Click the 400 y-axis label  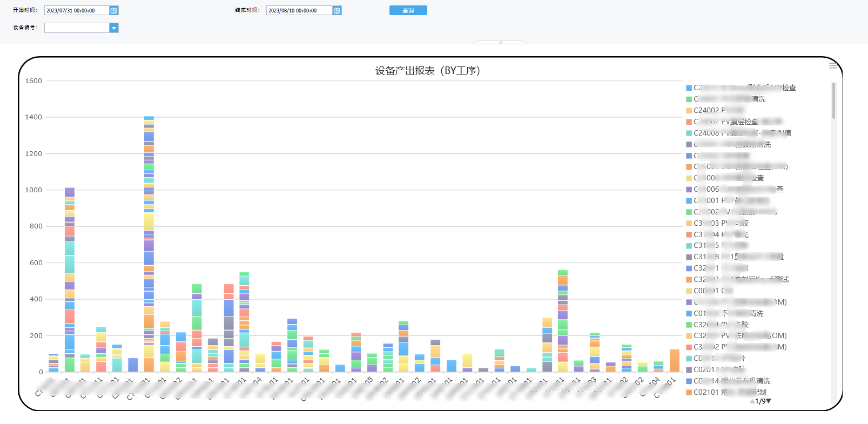[36, 299]
